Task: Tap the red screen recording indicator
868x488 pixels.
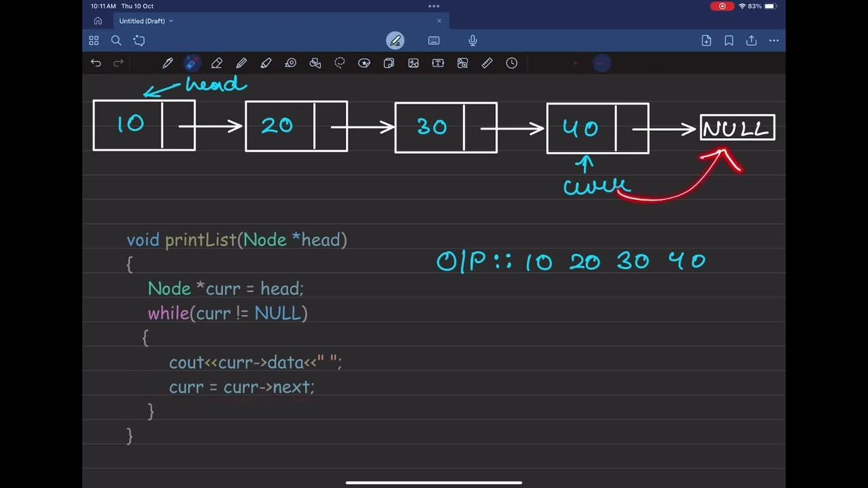Action: pyautogui.click(x=722, y=6)
